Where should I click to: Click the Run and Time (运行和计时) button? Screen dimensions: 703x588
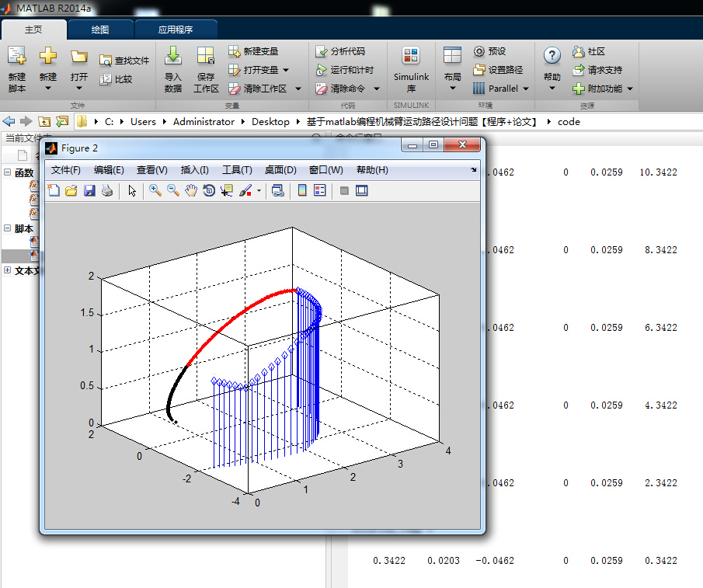coord(344,70)
